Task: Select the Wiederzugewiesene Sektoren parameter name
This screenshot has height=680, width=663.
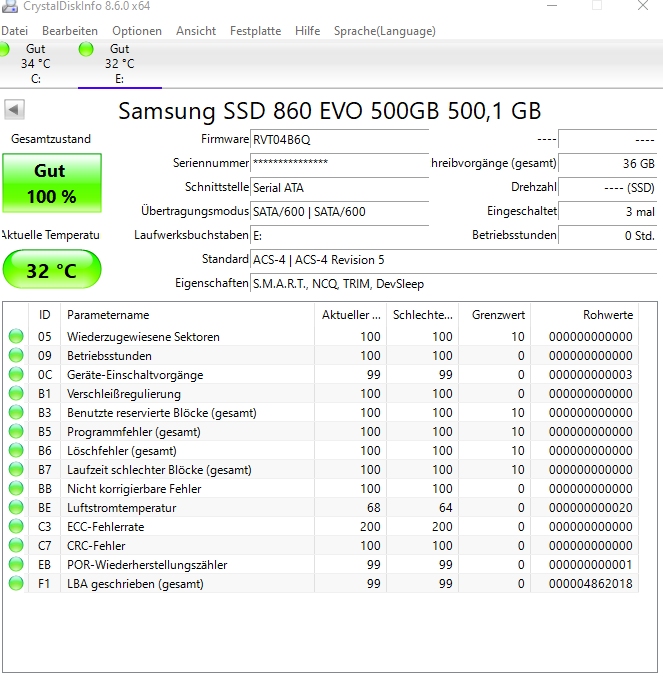Action: click(143, 337)
